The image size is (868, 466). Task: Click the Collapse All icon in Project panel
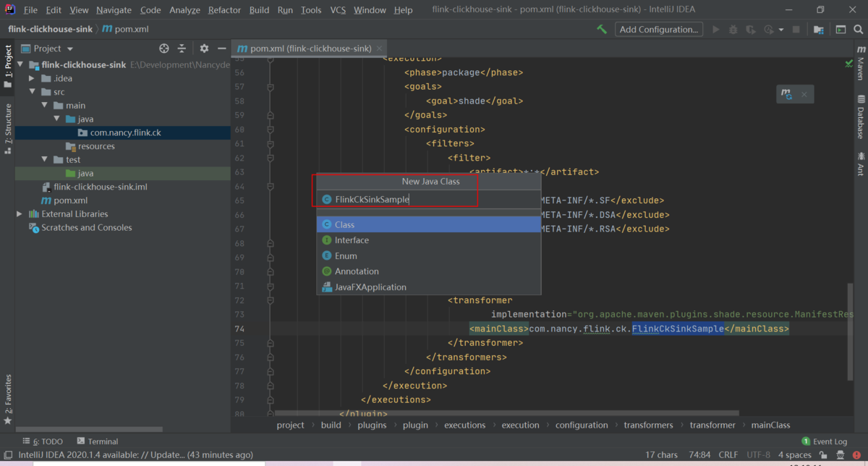[x=182, y=48]
